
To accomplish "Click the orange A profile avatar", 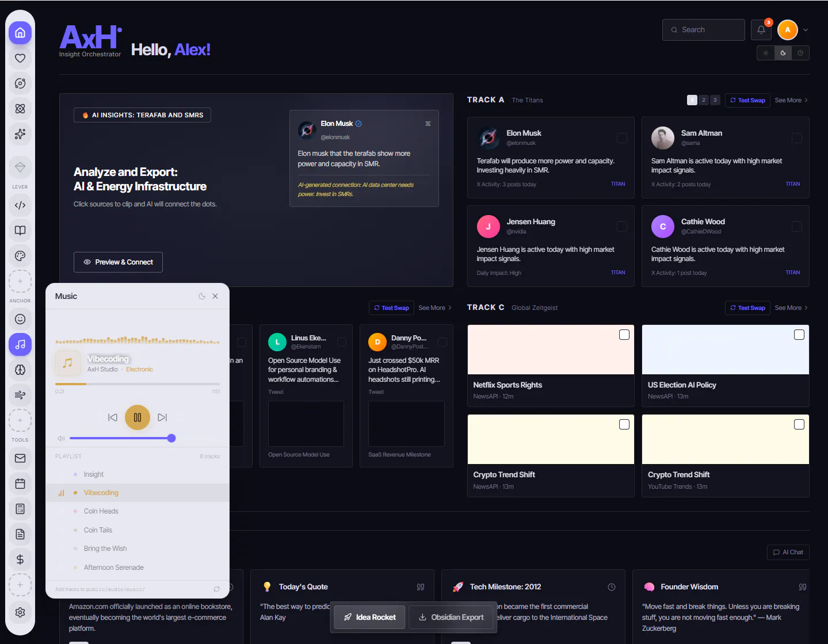I will (788, 30).
